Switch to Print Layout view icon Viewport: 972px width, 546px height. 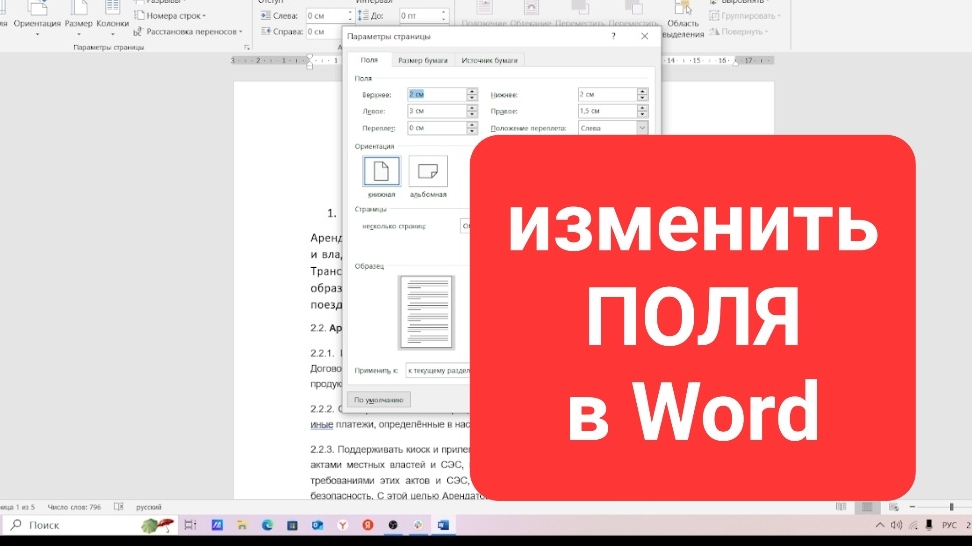click(867, 507)
